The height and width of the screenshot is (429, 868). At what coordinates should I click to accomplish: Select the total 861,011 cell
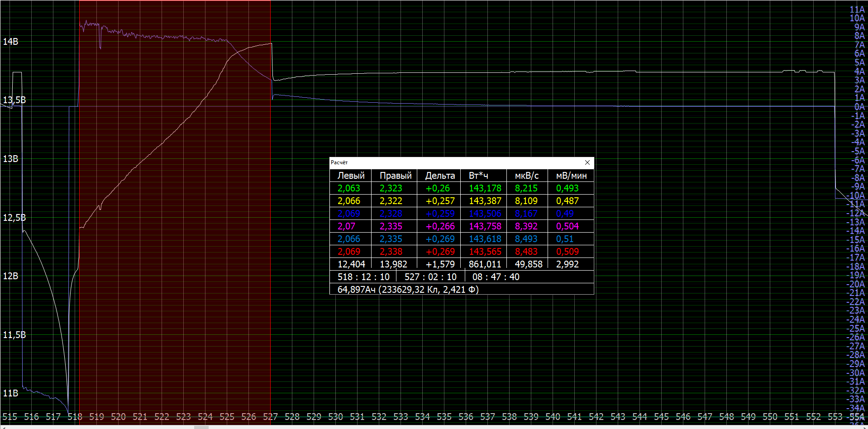point(485,264)
